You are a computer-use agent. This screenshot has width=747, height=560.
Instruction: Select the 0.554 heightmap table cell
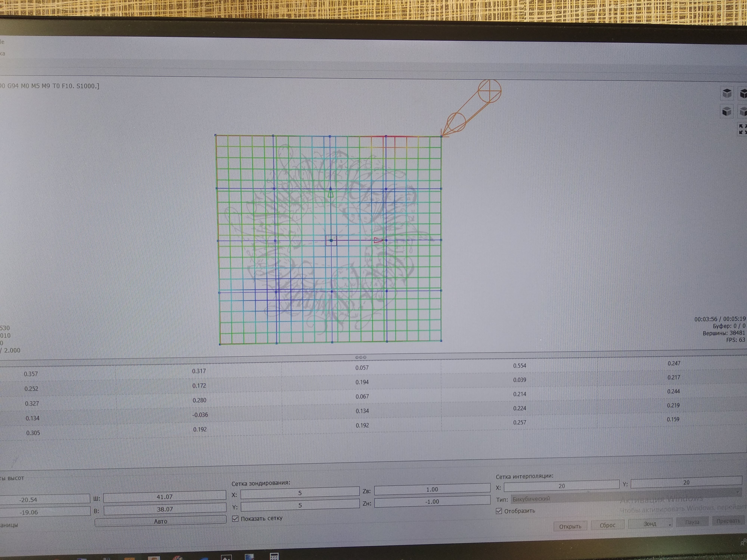pyautogui.click(x=519, y=365)
